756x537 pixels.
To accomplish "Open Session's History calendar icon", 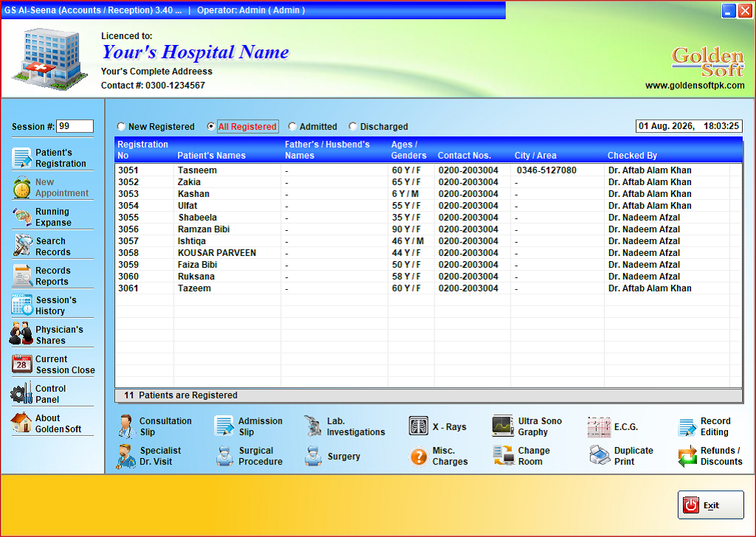I will pyautogui.click(x=22, y=305).
